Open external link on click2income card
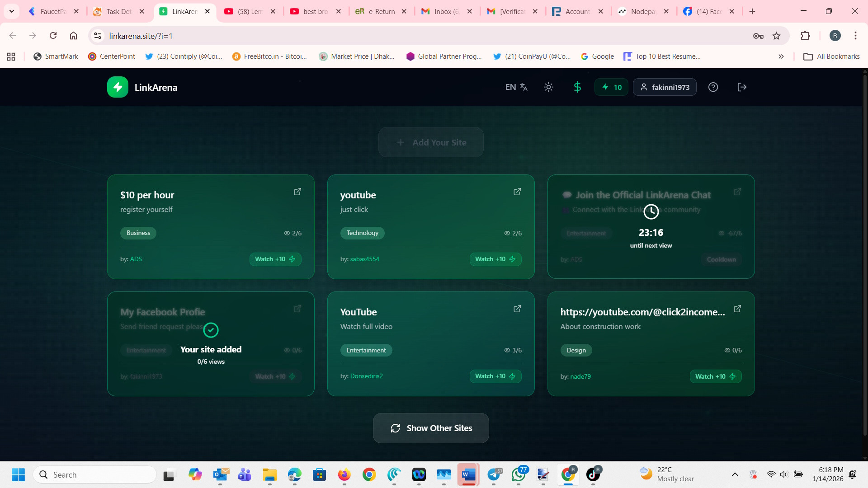Screen dimensions: 868x488 pyautogui.click(x=737, y=309)
